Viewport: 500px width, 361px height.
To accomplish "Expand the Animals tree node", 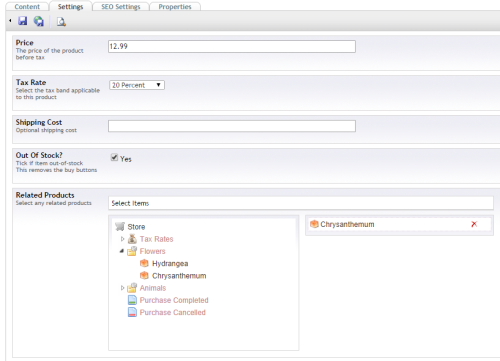I will tap(122, 288).
